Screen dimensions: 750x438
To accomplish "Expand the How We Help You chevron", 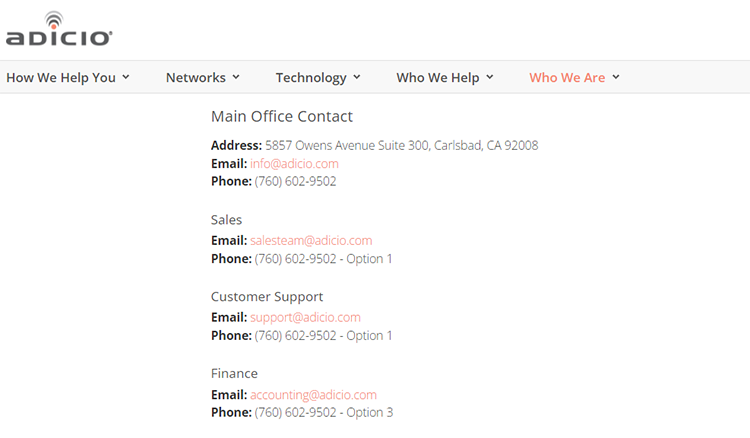I will pos(126,77).
